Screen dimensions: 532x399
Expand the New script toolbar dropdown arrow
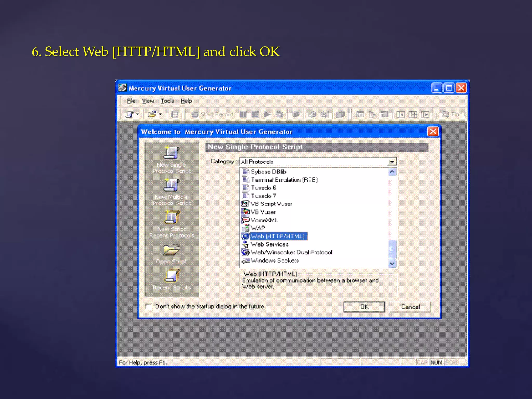[138, 114]
